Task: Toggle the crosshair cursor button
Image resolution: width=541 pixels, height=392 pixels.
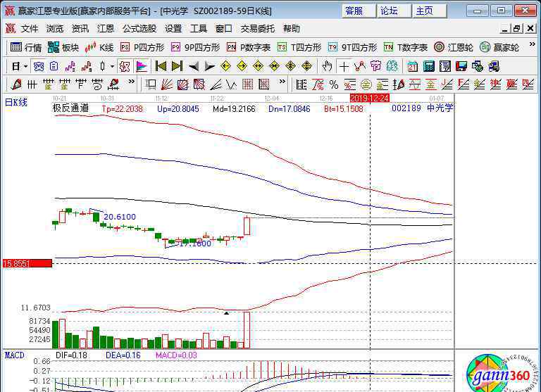Action: point(344,66)
